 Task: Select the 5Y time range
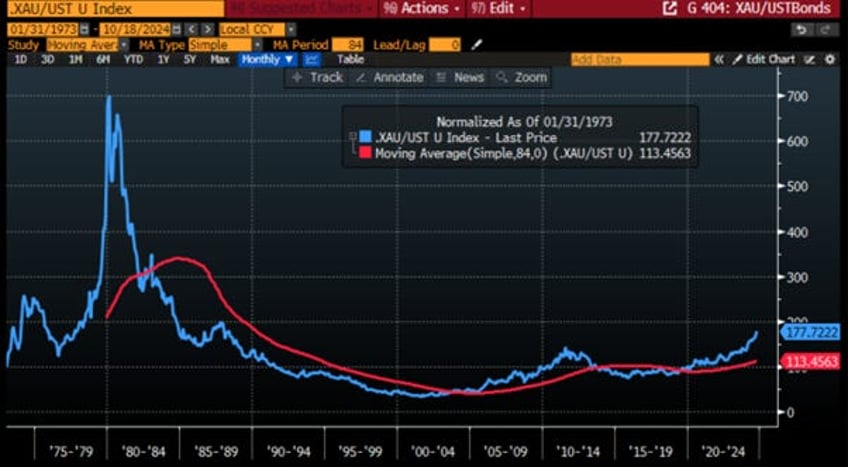189,59
